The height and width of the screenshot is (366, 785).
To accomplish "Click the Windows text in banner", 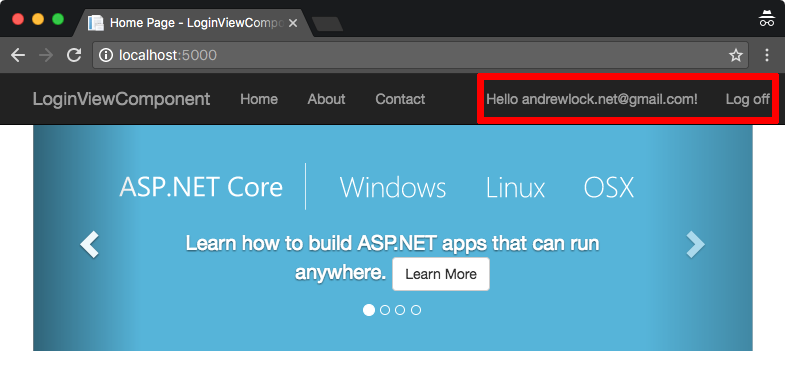I will 393,188.
